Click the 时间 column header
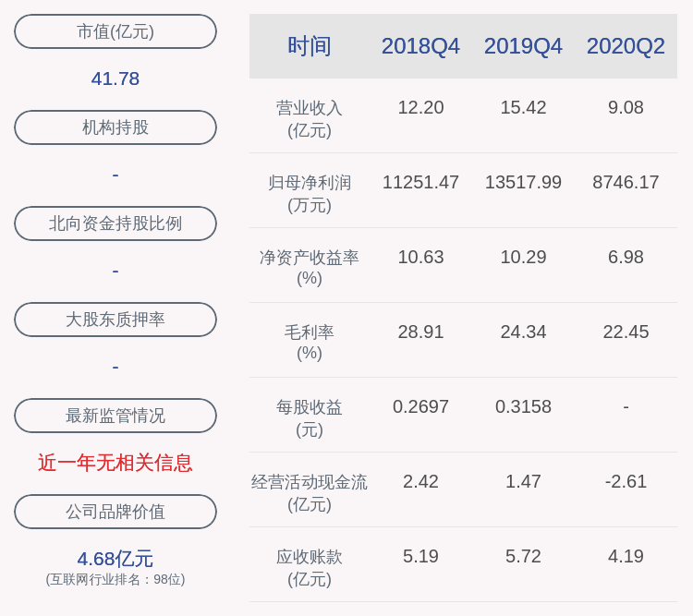The height and width of the screenshot is (616, 693). click(310, 46)
